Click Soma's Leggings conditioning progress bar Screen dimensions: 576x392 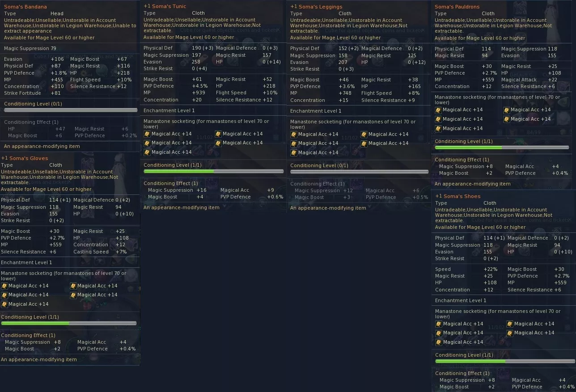point(359,172)
